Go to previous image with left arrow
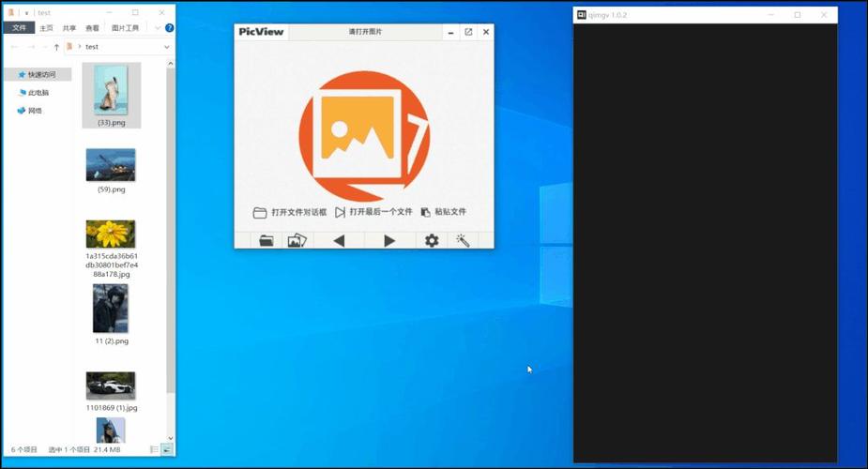Image resolution: width=868 pixels, height=469 pixels. coord(340,240)
